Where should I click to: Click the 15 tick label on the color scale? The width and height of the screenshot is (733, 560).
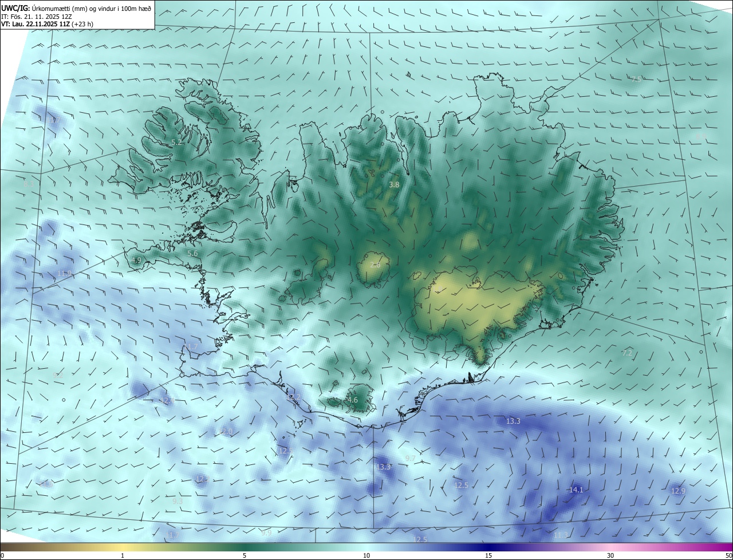(x=488, y=555)
